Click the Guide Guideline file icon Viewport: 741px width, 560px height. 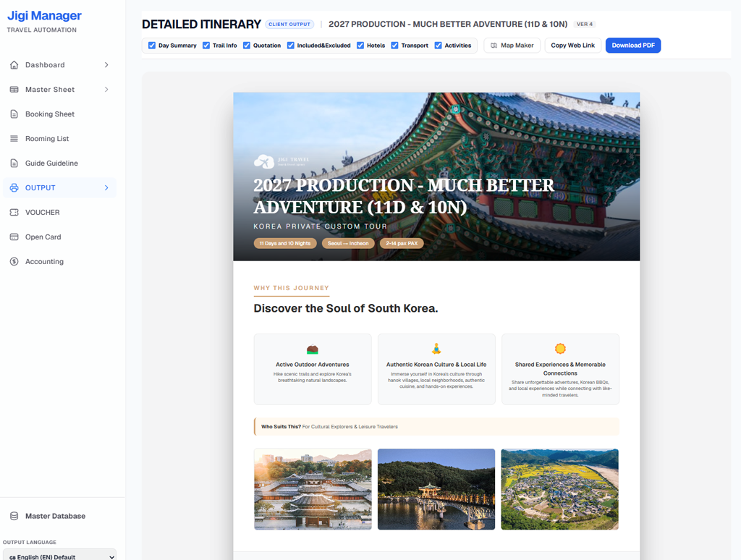pos(14,163)
